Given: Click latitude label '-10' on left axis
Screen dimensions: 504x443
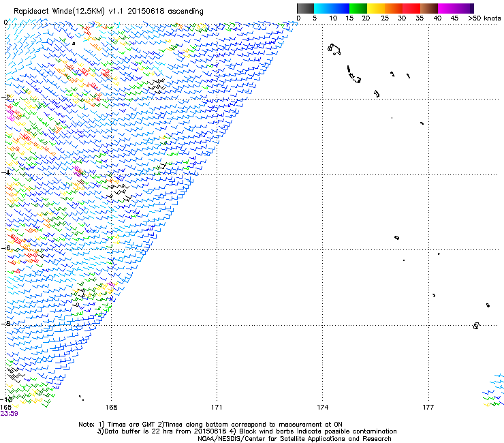Looking at the screenshot, I should pyautogui.click(x=6, y=399).
